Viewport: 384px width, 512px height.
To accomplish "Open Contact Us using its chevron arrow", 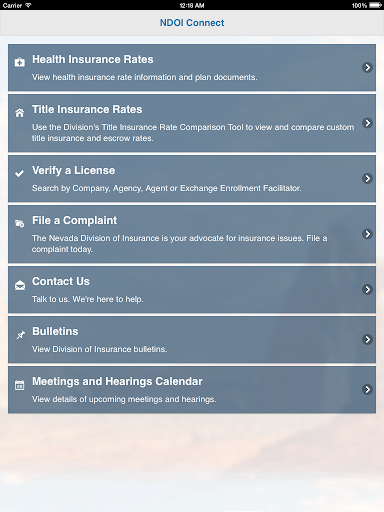I will click(x=367, y=289).
